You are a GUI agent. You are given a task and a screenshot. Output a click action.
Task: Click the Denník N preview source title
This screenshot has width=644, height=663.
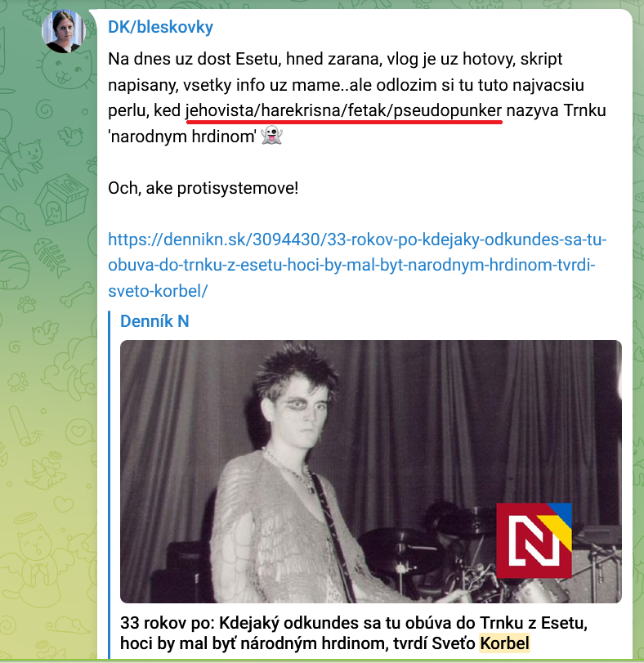coord(154,321)
